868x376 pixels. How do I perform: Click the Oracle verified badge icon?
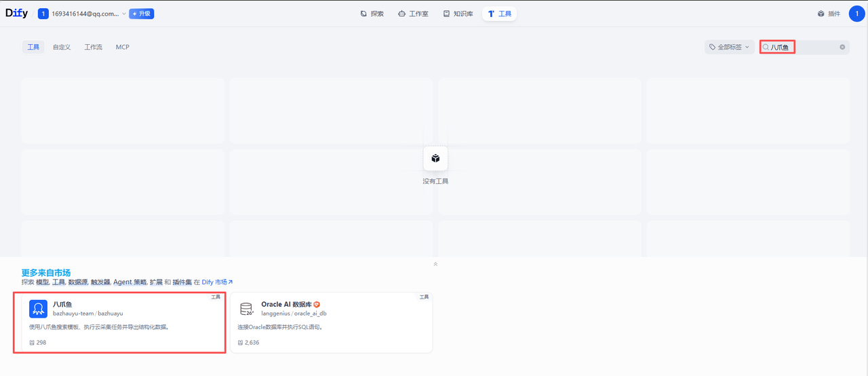[x=317, y=305]
